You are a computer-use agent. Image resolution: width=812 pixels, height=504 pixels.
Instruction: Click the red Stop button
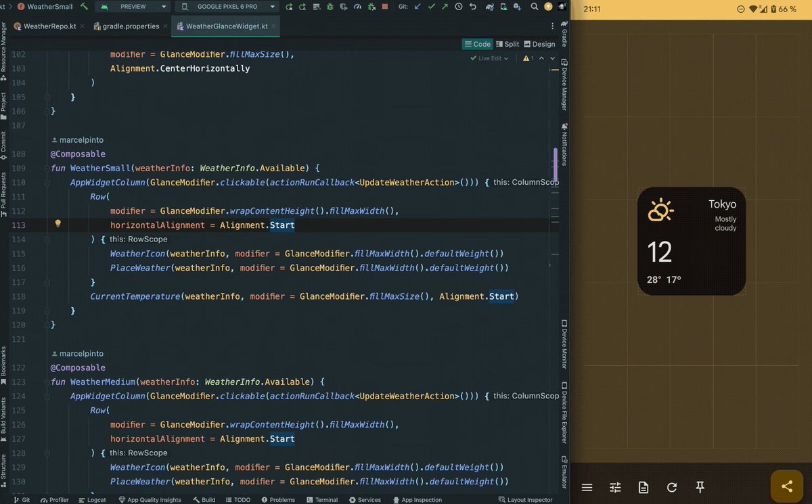(x=385, y=7)
